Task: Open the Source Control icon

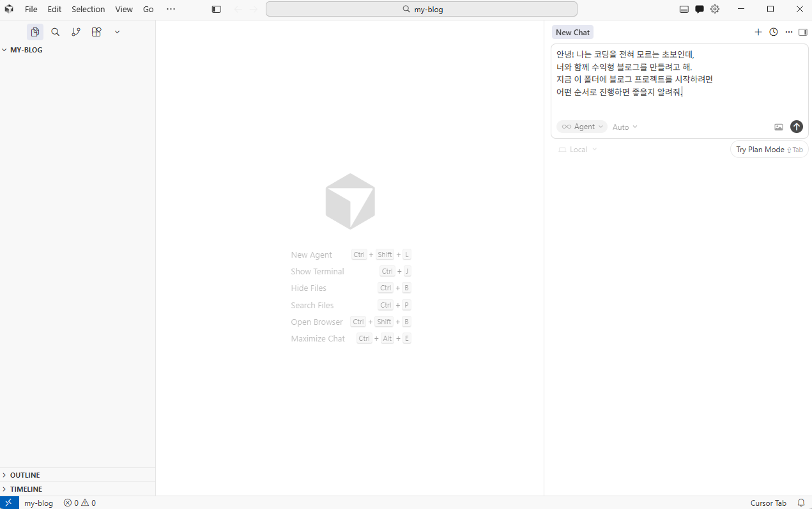Action: (x=76, y=32)
